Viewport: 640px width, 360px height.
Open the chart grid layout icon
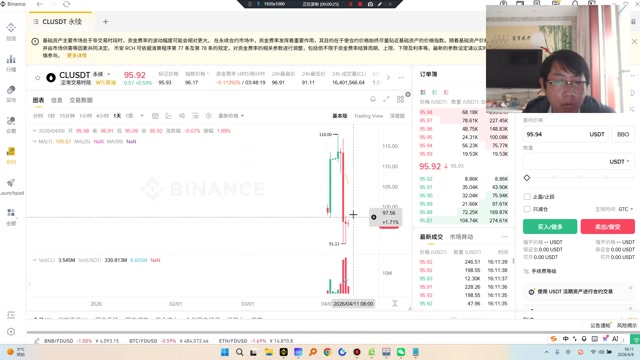[x=400, y=99]
